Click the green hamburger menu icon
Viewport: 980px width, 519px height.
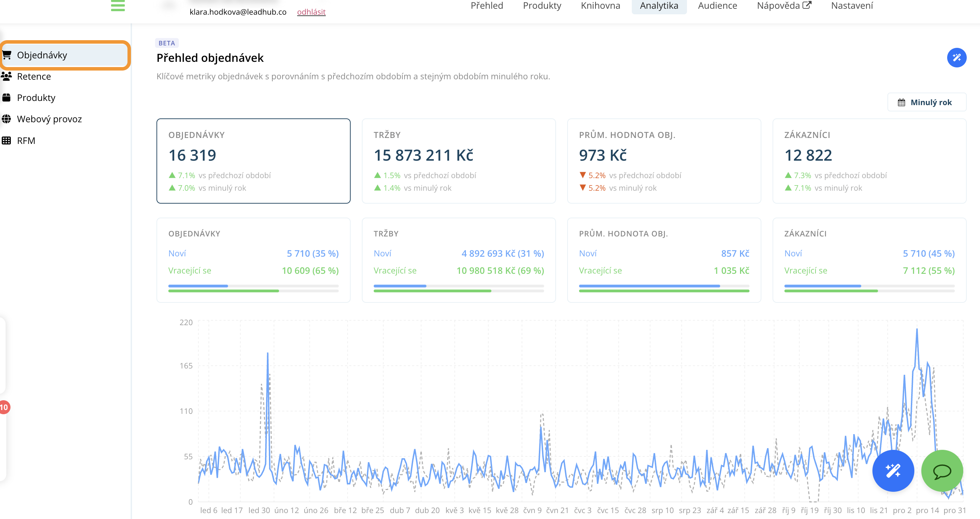point(118,6)
